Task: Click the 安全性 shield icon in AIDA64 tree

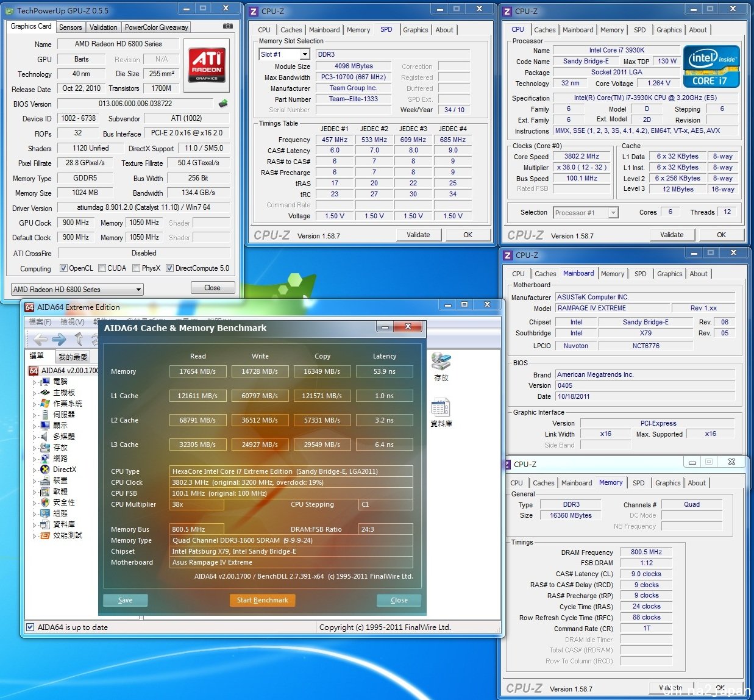Action: coord(44,502)
